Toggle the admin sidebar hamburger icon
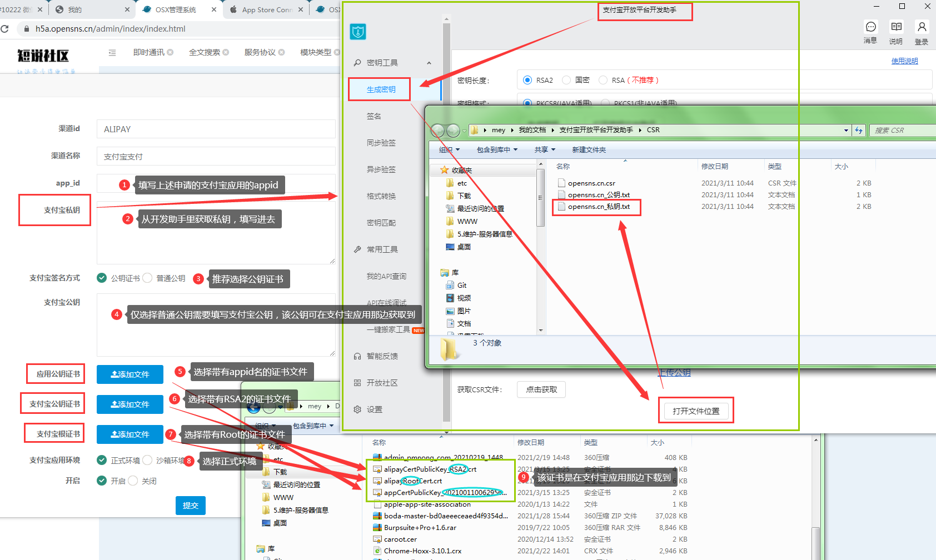This screenshot has width=936, height=560. point(112,53)
